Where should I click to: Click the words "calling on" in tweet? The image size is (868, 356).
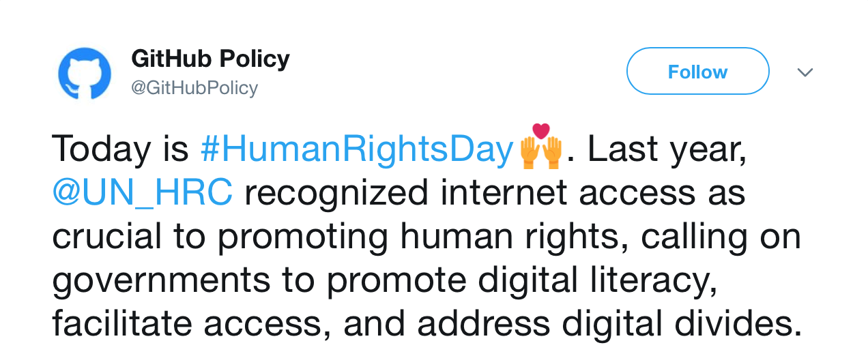click(721, 237)
